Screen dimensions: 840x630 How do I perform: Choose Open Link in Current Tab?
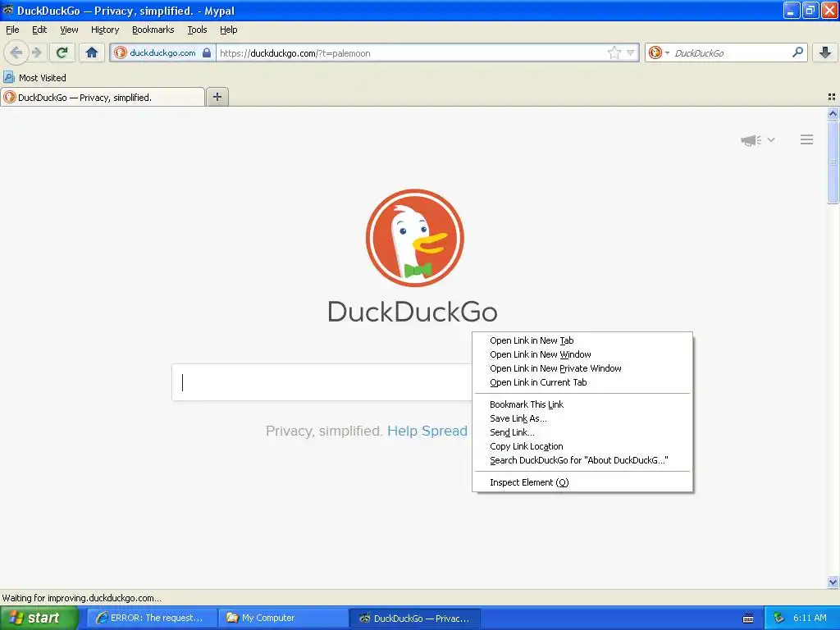tap(582, 382)
